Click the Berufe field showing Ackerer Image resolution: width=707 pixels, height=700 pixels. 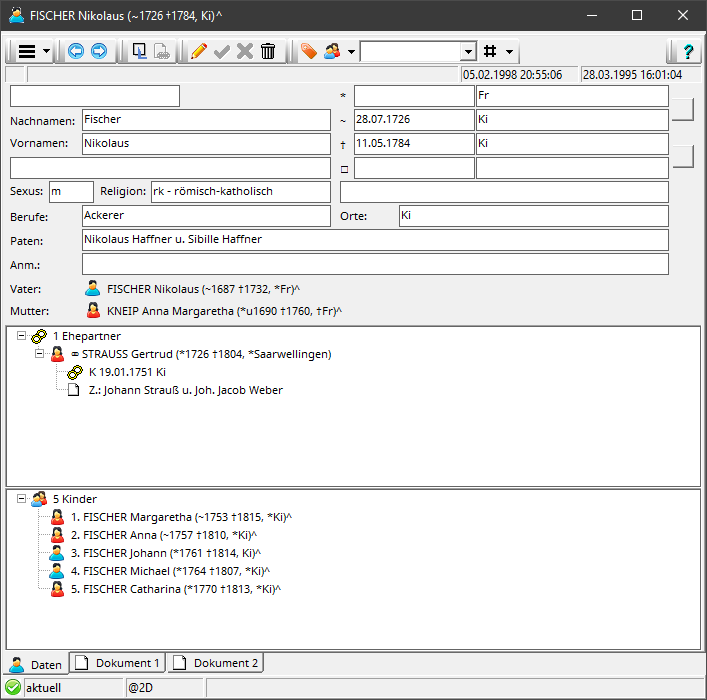coord(206,216)
